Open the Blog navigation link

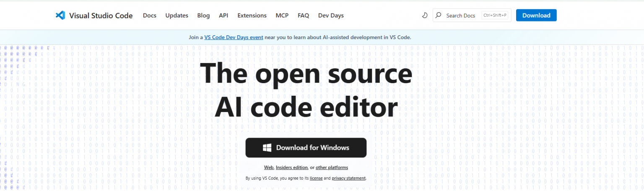[x=203, y=16]
